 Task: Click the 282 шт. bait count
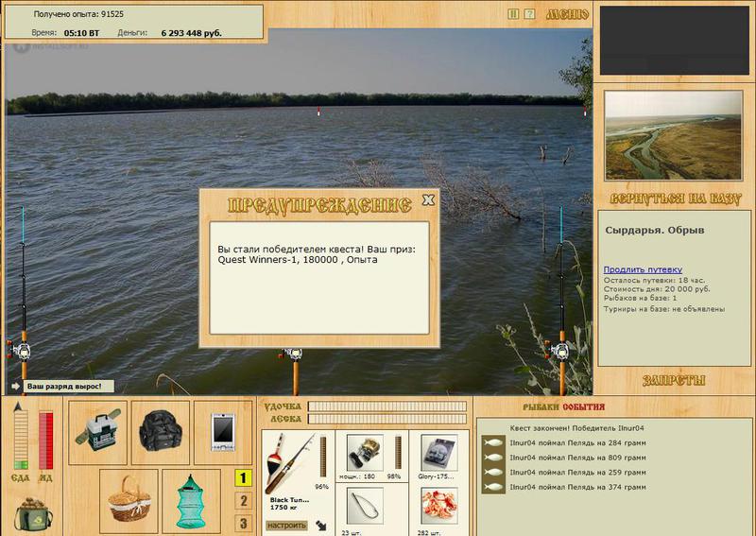(427, 532)
